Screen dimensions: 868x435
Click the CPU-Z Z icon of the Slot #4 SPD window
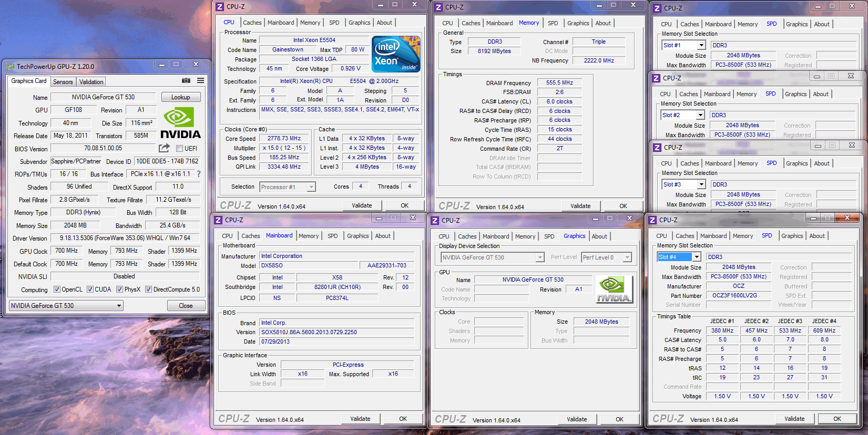(652, 220)
